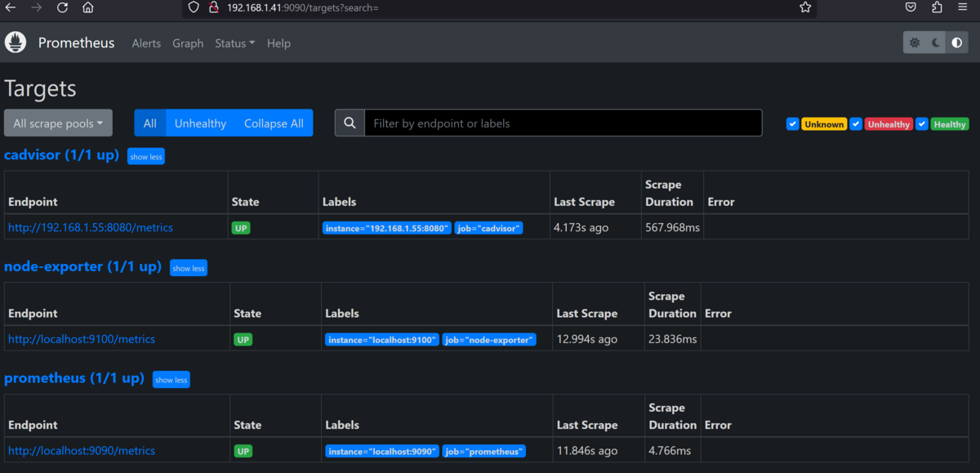Focus the Filter by endpoint or labels field
Screen dimensions: 980x473
[x=563, y=123]
